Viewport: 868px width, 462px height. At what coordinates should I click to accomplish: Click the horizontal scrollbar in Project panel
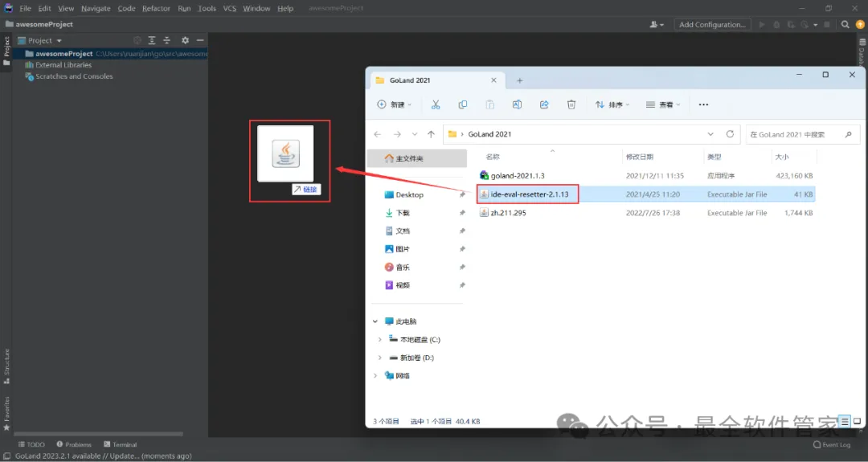point(98,435)
